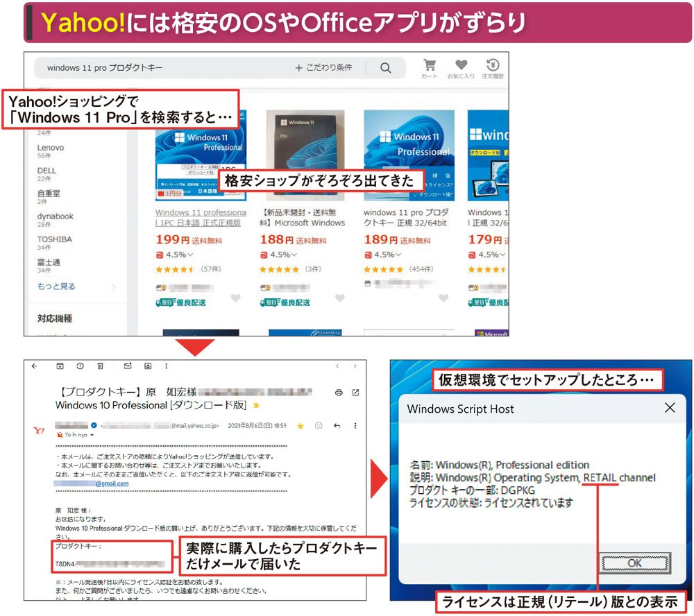Print the email with printer icon
694x616 pixels.
click(339, 393)
